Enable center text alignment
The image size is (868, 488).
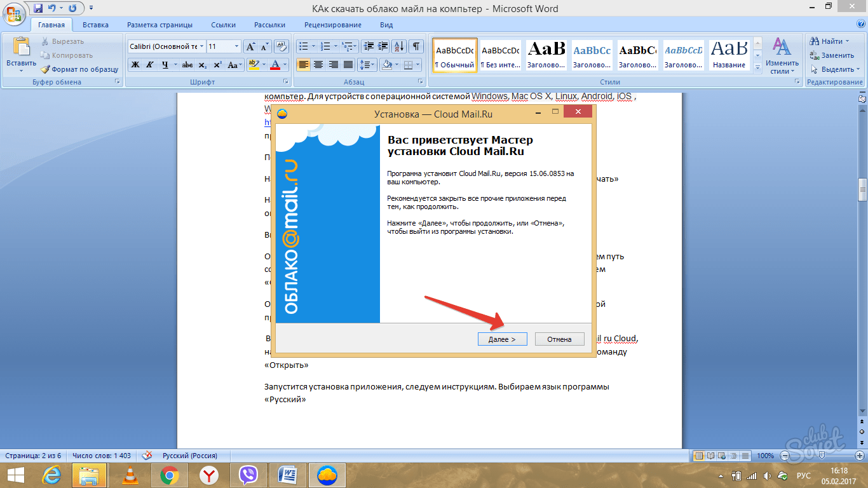tap(318, 65)
